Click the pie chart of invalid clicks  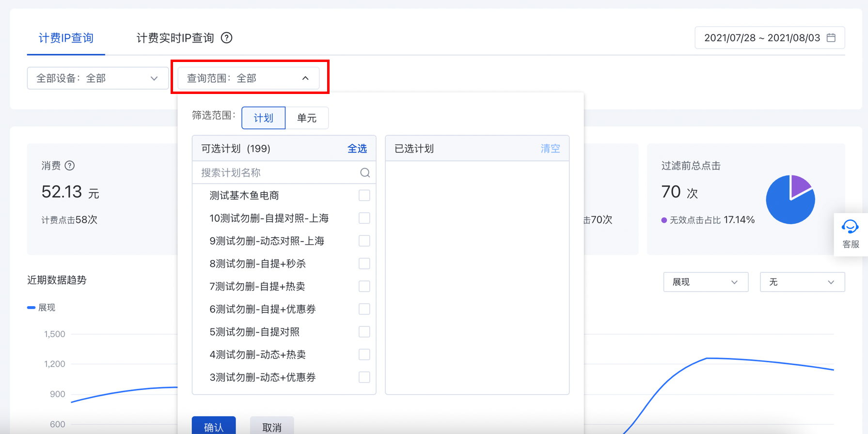790,200
